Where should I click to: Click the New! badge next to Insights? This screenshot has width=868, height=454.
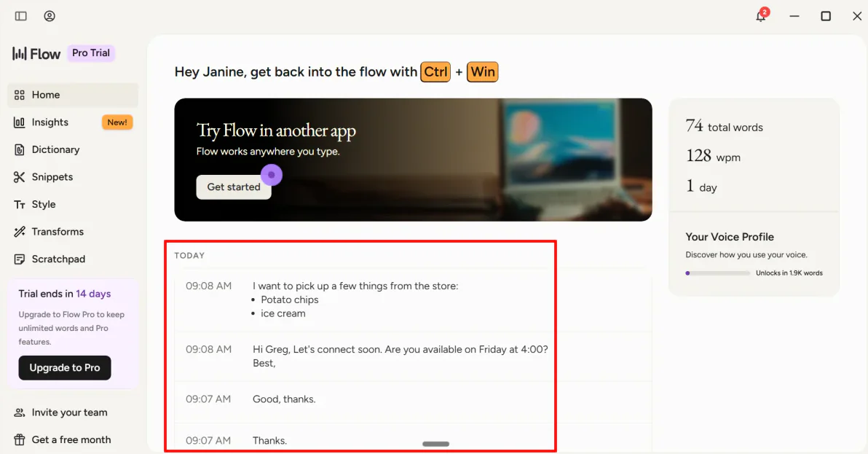(117, 122)
